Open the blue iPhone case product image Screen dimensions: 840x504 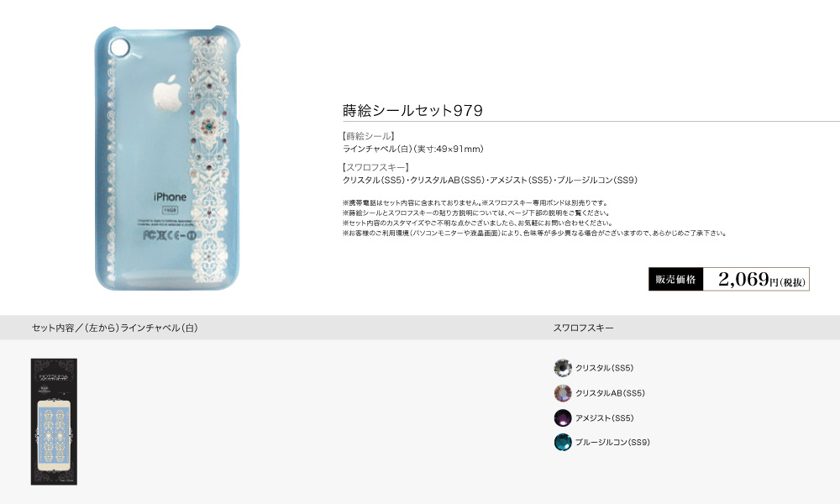[167, 158]
